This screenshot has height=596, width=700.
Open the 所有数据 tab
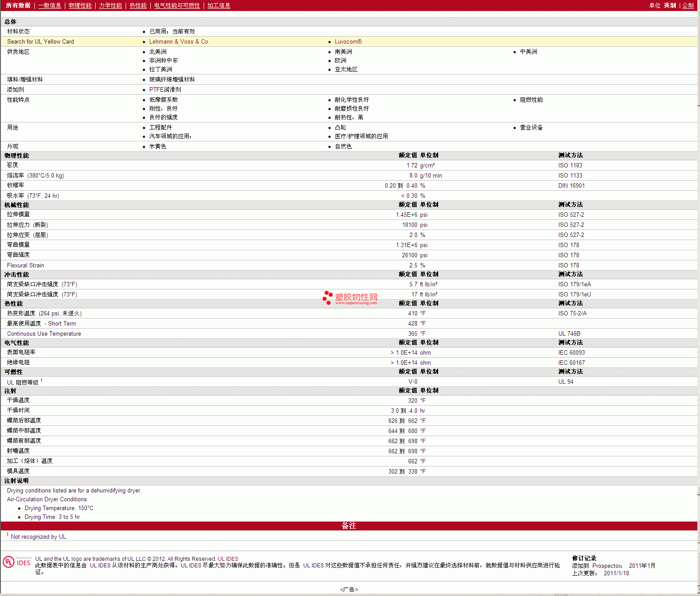[18, 5]
